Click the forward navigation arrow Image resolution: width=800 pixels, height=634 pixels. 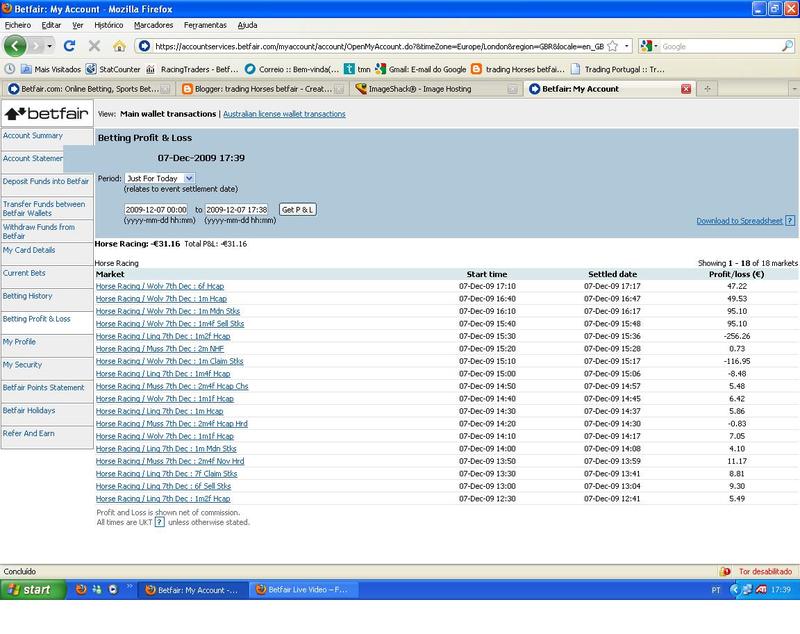tap(36, 46)
